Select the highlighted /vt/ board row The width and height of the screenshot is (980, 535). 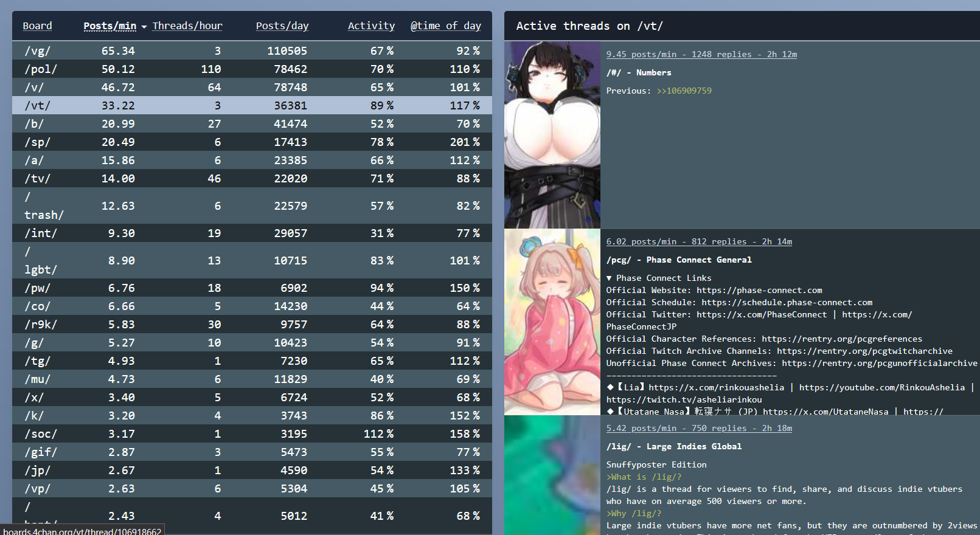click(252, 105)
